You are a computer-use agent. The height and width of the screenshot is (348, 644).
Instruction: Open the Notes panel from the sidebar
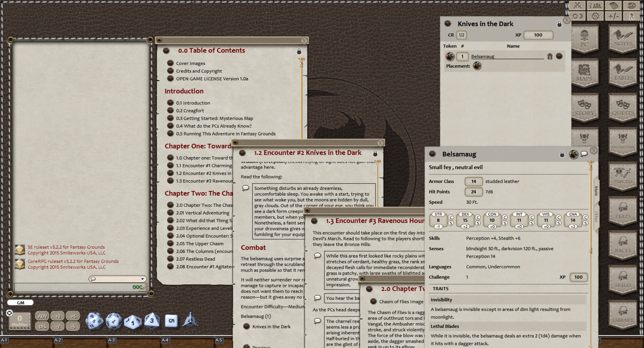coord(623,38)
